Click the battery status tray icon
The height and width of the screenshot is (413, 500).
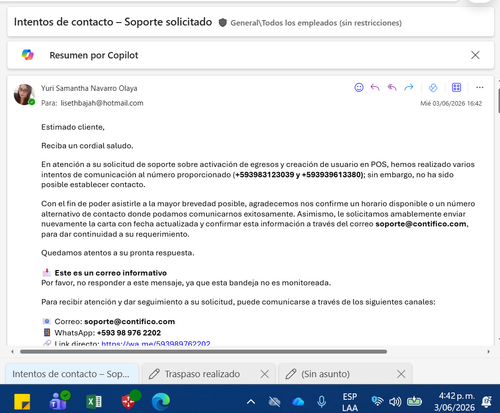414,401
